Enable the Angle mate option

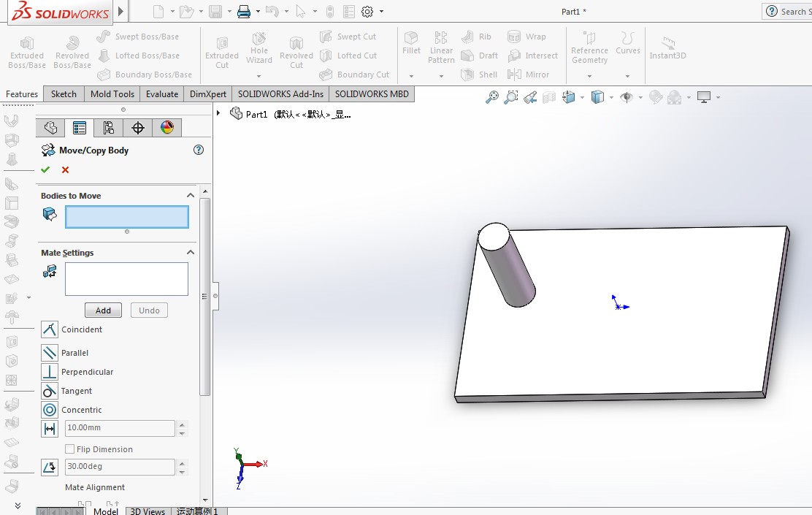50,467
